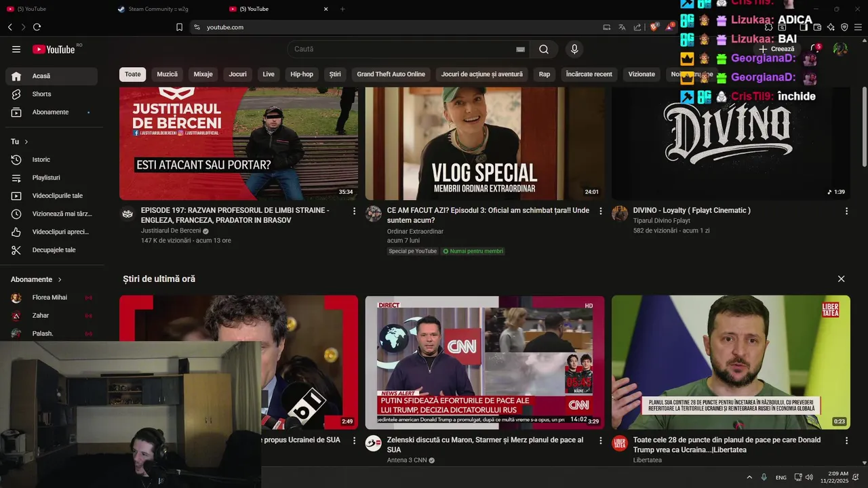Open the Brave Wallet icon

tap(817, 27)
